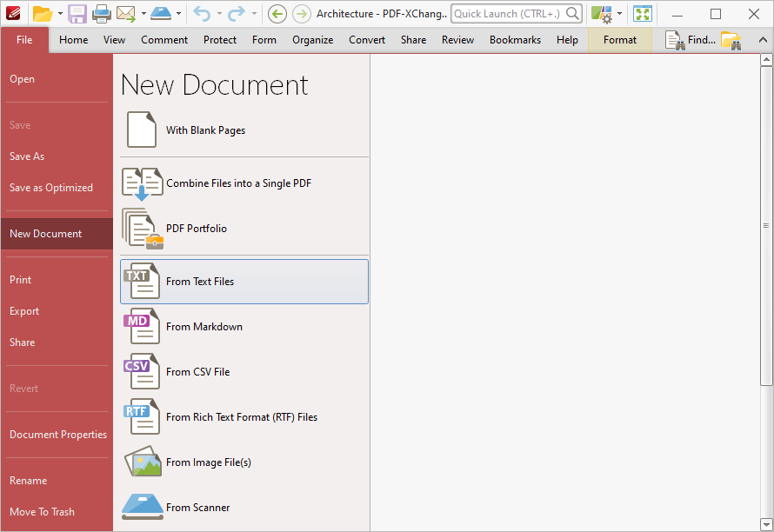Click the vertical scrollbar down arrow
This screenshot has width=774, height=532.
point(766,524)
